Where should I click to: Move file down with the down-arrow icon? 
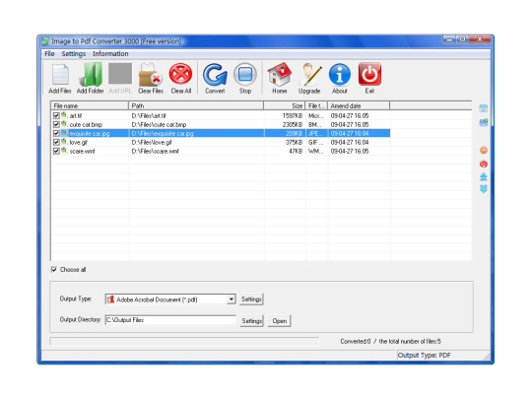coord(484,189)
